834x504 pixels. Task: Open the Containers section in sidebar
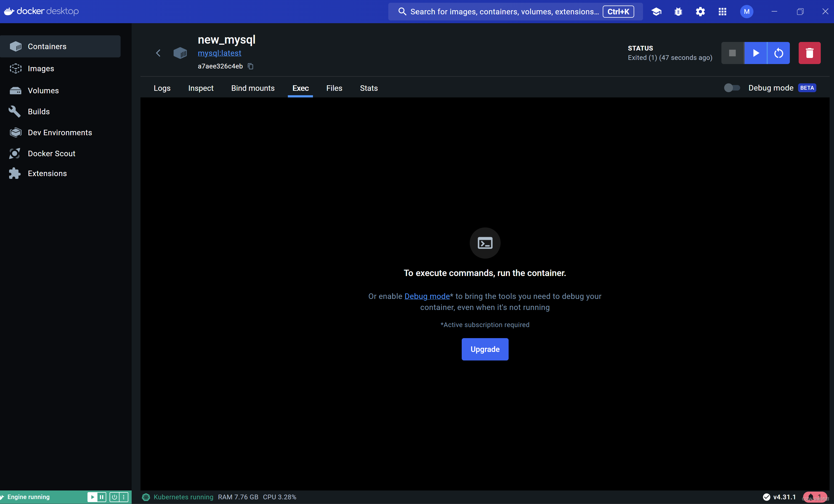(x=60, y=46)
